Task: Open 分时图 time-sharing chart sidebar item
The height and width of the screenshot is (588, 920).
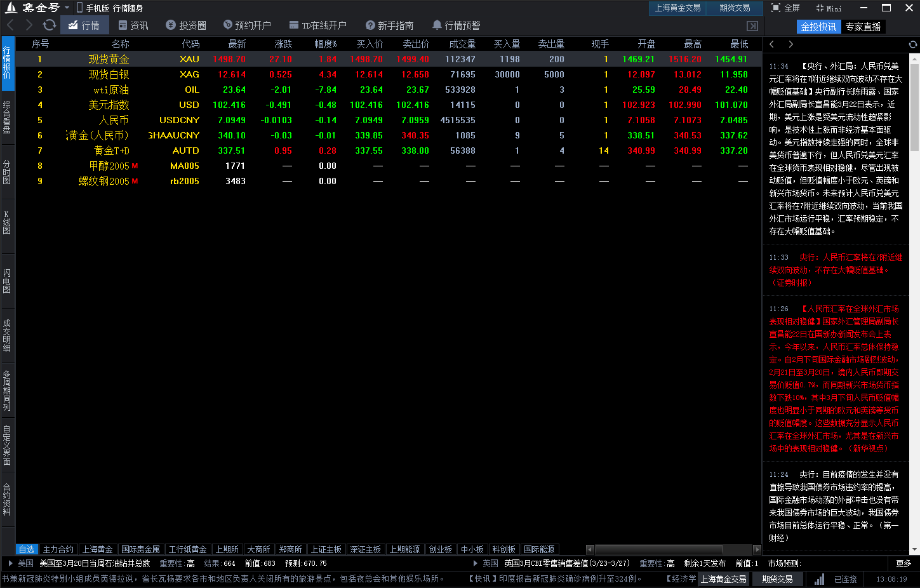Action: click(x=7, y=172)
